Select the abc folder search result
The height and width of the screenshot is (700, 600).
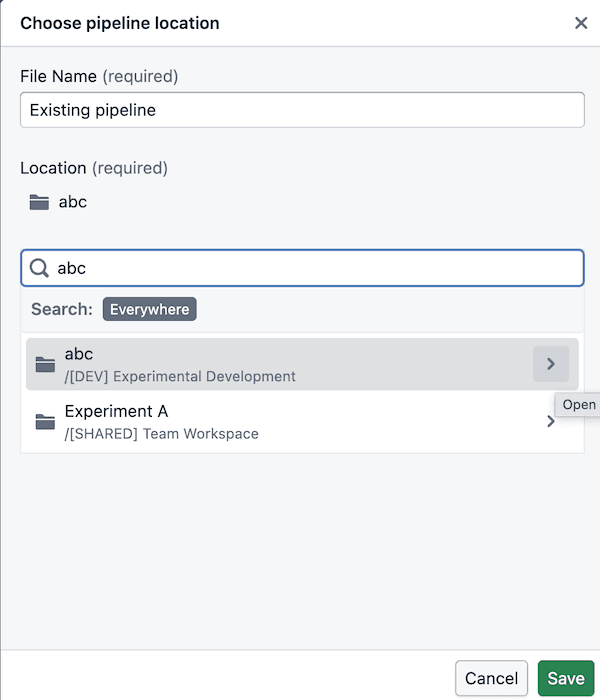coord(302,364)
